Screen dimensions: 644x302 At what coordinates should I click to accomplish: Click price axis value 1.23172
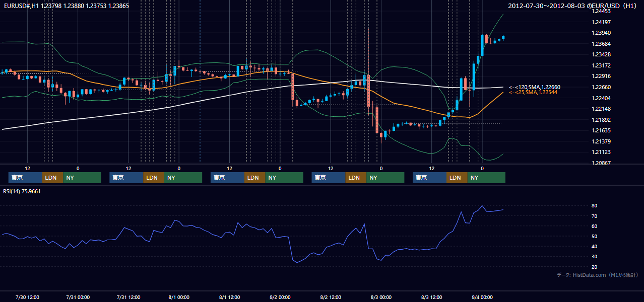[x=601, y=65]
